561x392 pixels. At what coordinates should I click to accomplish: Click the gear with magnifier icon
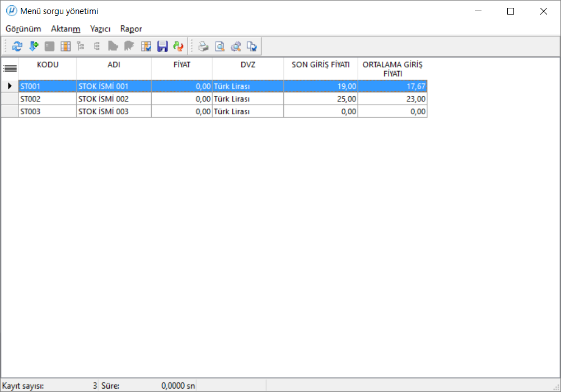tap(236, 46)
